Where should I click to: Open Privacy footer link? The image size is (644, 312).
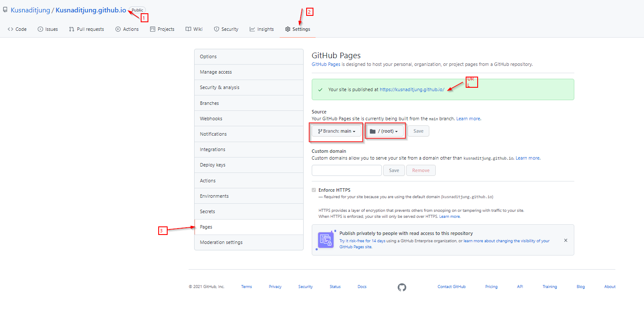point(275,287)
